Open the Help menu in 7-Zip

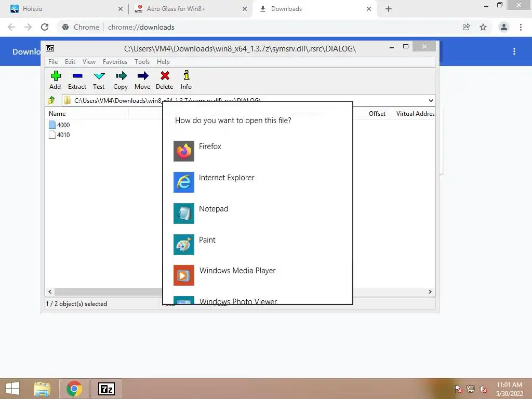[163, 62]
